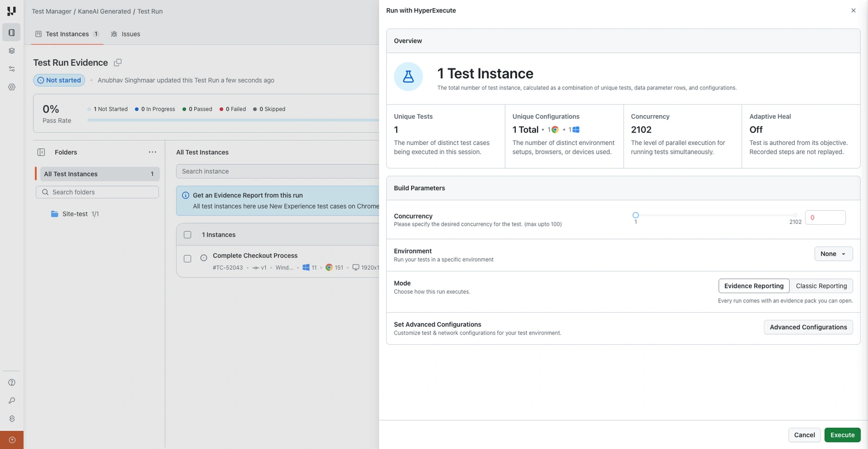Click the 0 Passed legend entry
868x449 pixels.
coord(197,109)
